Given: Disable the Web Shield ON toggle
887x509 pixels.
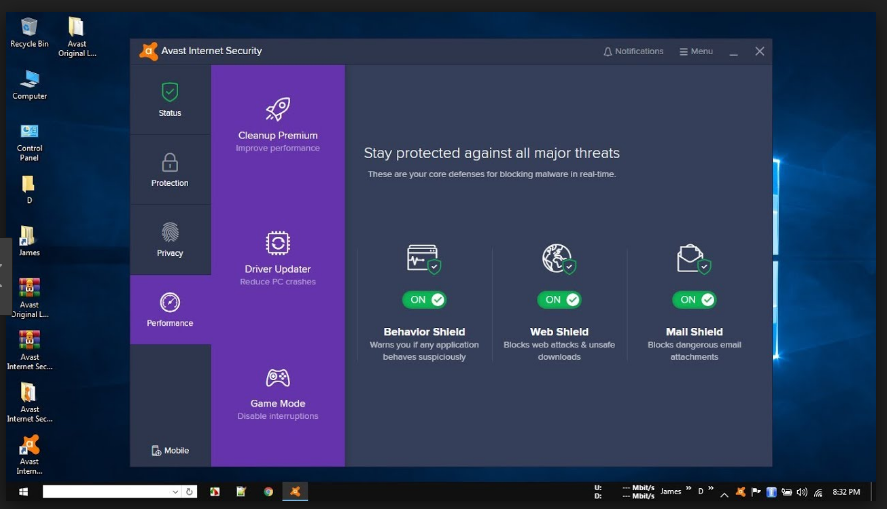Looking at the screenshot, I should point(559,299).
